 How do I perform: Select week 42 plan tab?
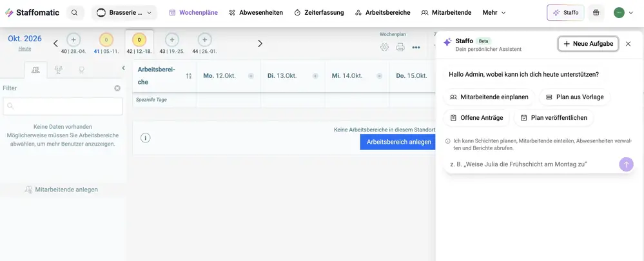point(139,43)
